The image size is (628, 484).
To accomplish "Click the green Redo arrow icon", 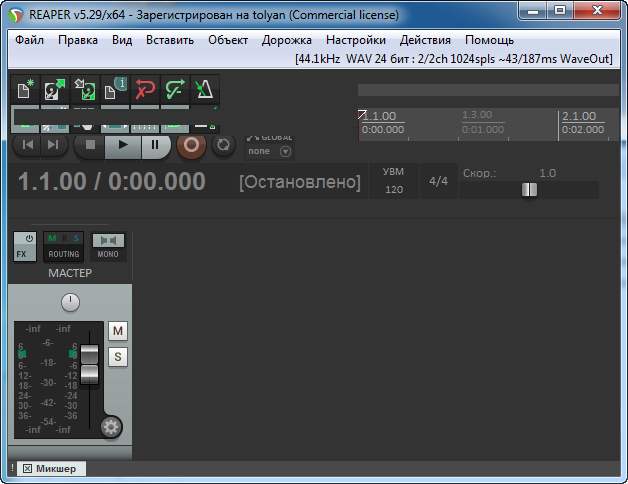I will [x=174, y=91].
